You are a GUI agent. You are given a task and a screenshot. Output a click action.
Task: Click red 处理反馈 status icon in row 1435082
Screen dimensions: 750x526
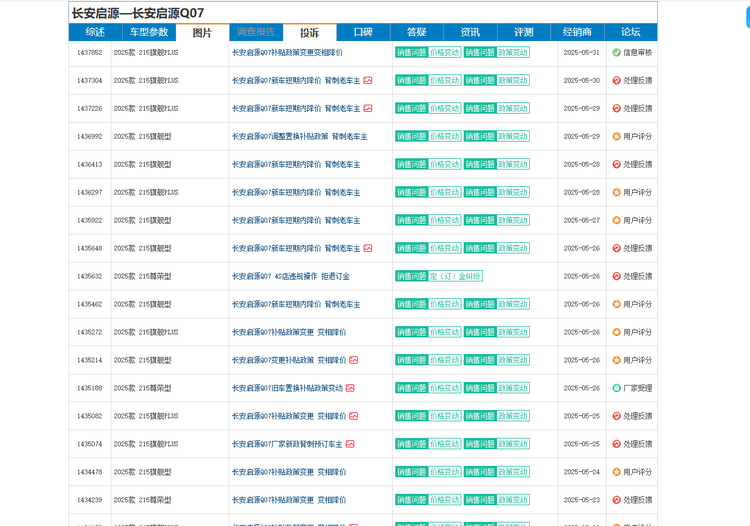617,416
